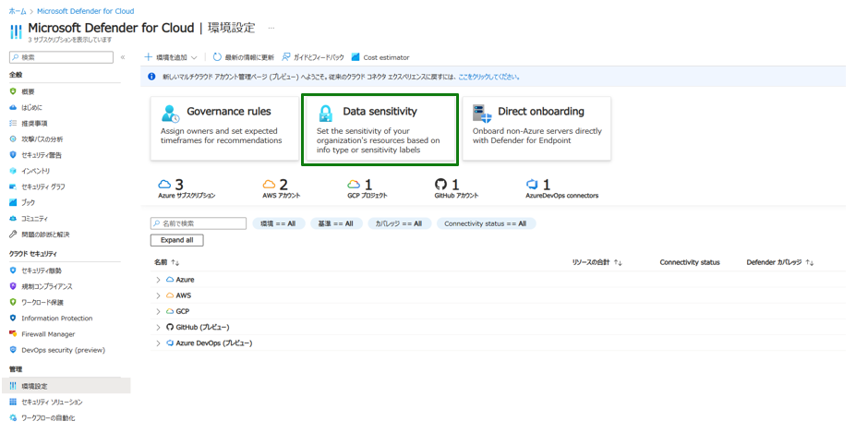
Task: Click the Governance rules person icon
Action: pyautogui.click(x=170, y=113)
